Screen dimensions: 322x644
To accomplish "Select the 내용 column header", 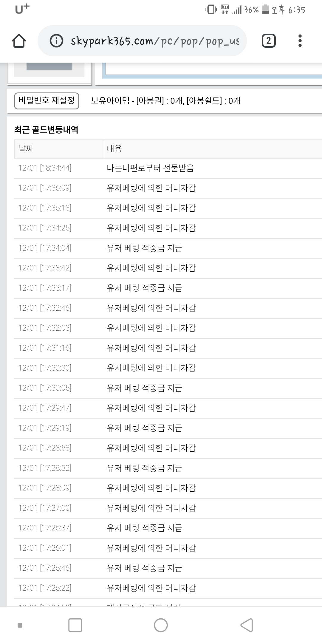I will (x=114, y=148).
